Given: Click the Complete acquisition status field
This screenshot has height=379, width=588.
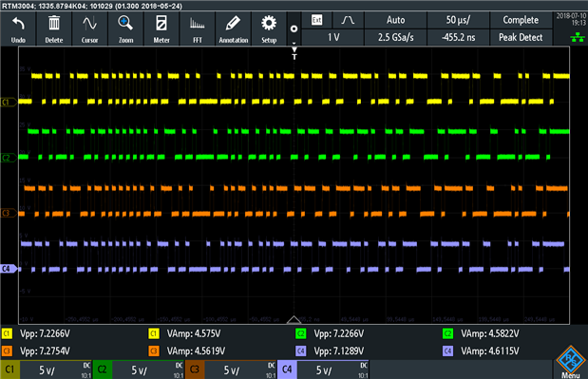Looking at the screenshot, I should point(521,20).
